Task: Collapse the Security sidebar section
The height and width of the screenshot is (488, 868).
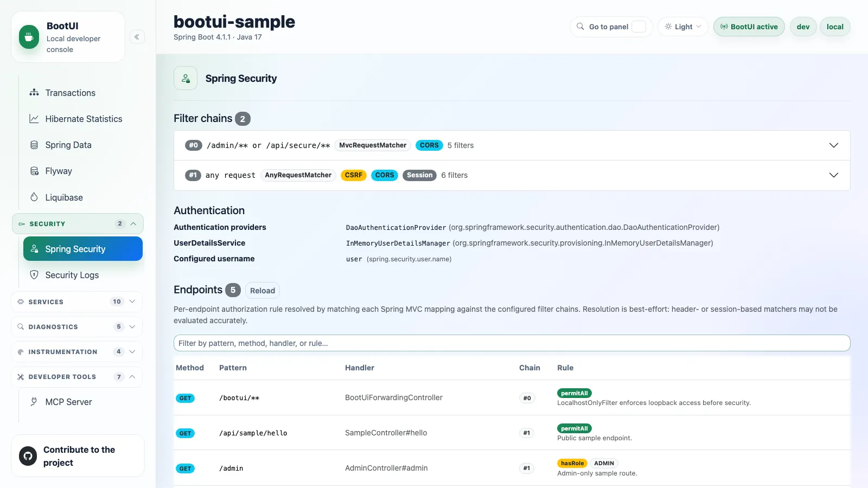Action: tap(78, 224)
